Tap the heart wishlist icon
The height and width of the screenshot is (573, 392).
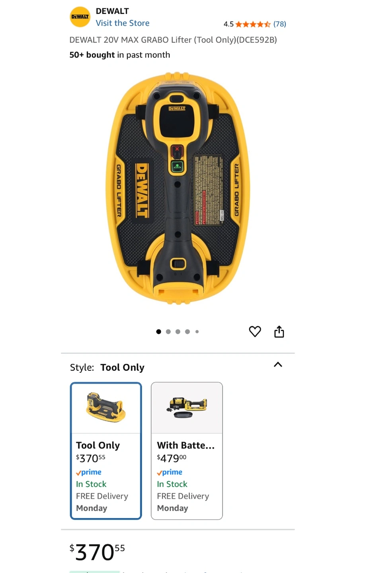(x=255, y=331)
